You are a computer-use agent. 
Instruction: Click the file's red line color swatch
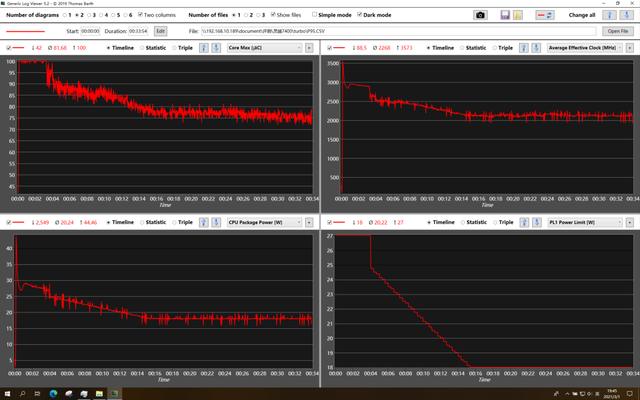(x=25, y=31)
